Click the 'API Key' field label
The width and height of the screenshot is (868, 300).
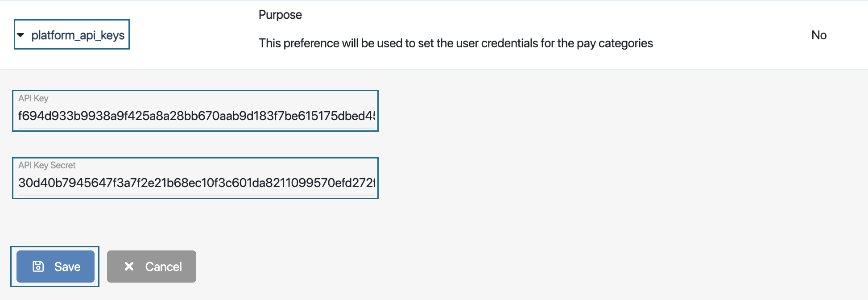pos(33,98)
